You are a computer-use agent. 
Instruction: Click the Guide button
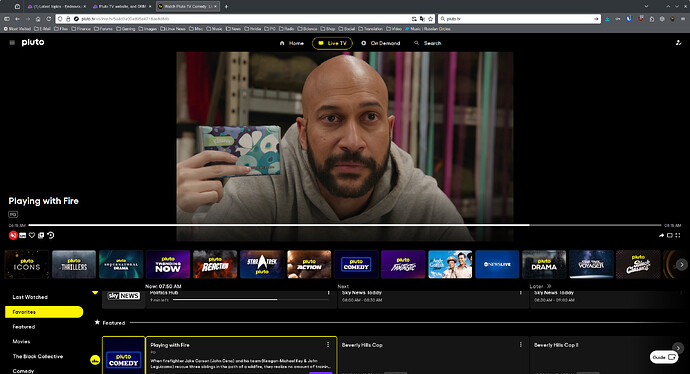click(x=664, y=357)
